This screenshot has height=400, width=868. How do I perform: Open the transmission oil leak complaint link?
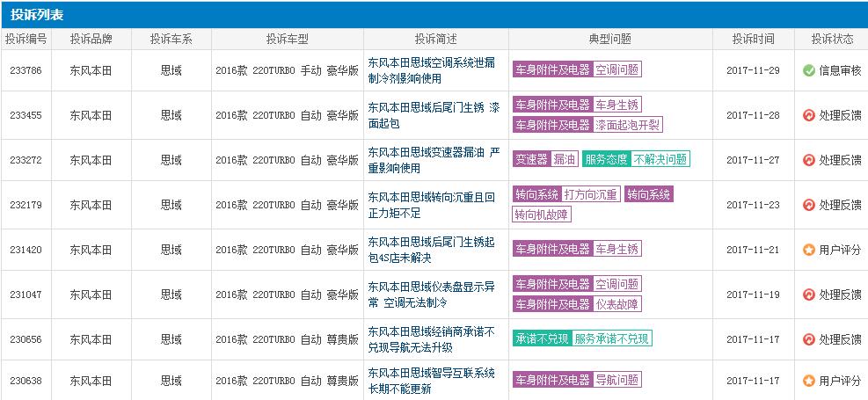click(434, 160)
